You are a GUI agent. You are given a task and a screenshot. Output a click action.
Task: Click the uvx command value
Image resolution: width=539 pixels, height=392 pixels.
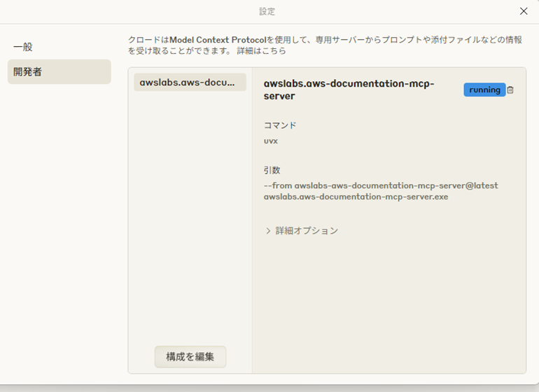point(271,141)
